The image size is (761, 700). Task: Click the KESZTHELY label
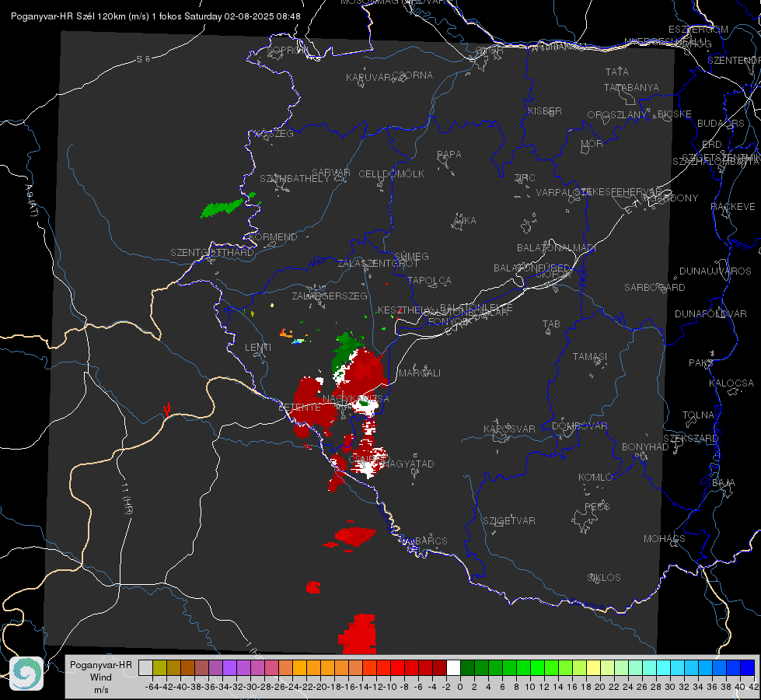point(404,310)
